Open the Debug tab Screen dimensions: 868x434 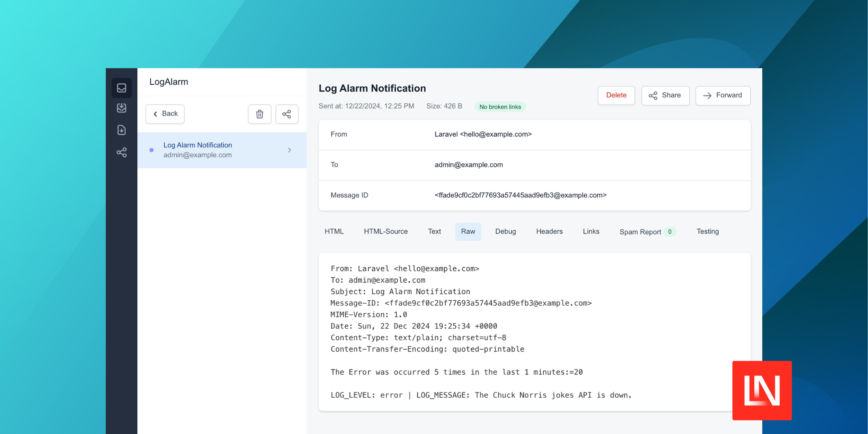(x=505, y=232)
